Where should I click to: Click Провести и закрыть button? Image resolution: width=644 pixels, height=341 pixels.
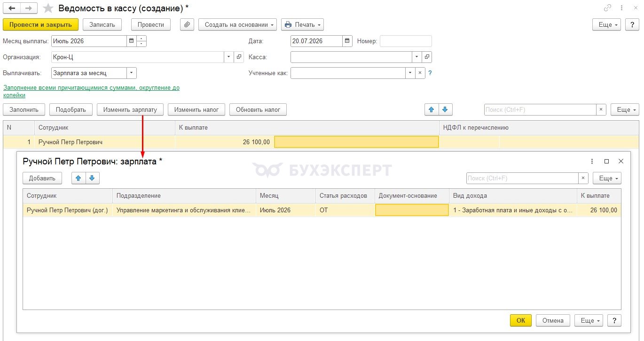[40, 24]
